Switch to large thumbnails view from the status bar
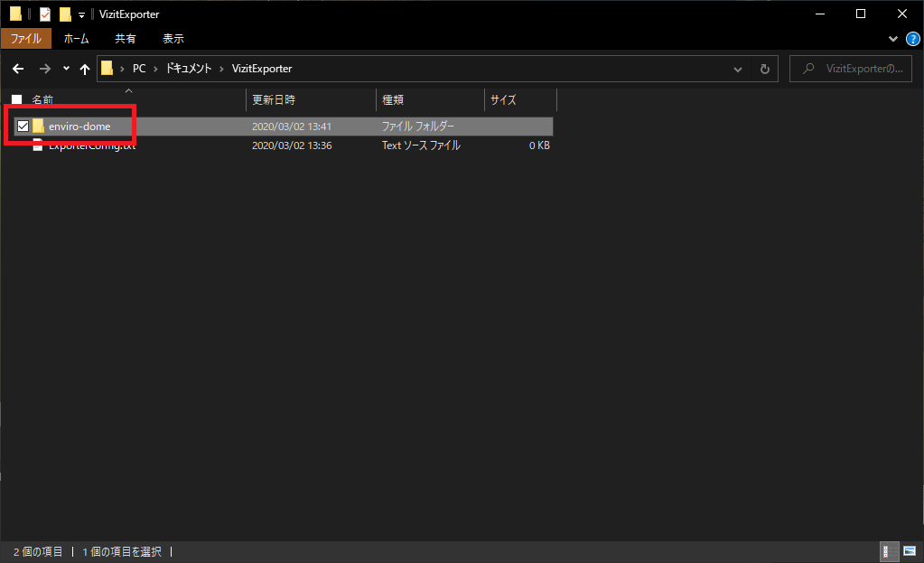The height and width of the screenshot is (563, 924). point(910,551)
